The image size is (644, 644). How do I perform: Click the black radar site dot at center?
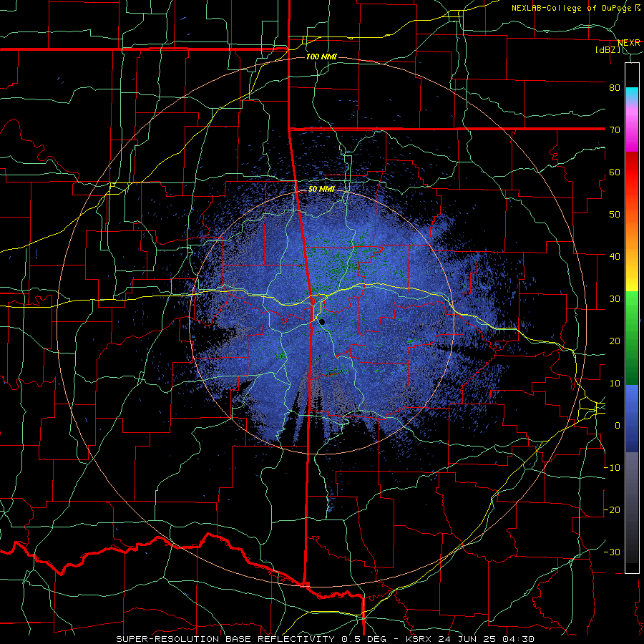[x=322, y=322]
